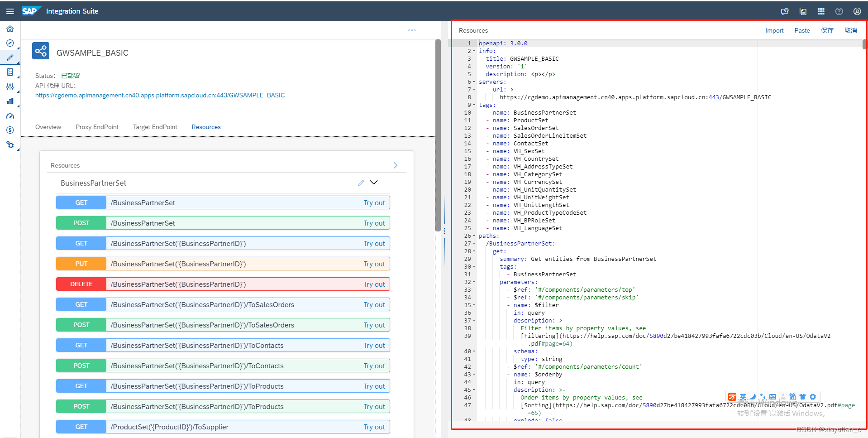Try out GET /BusinessPartnerSet('{BusinessPartnerID}')/ToProducts
This screenshot has width=868, height=438.
tap(374, 386)
